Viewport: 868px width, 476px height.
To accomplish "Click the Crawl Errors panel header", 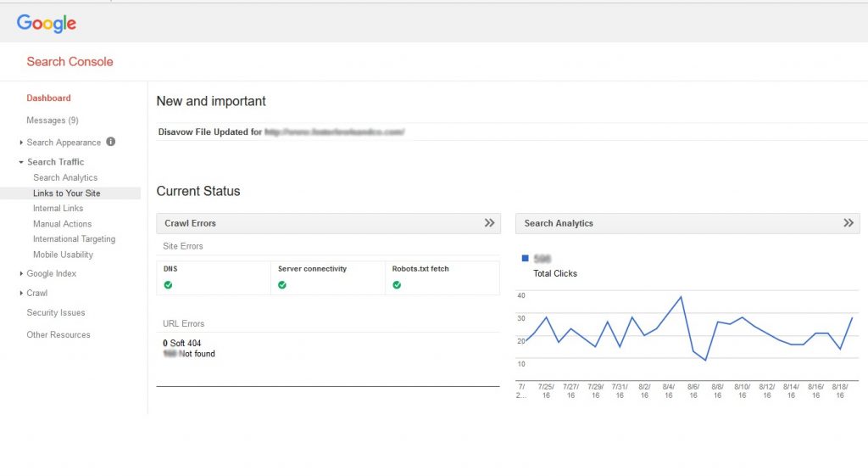I will [x=328, y=223].
